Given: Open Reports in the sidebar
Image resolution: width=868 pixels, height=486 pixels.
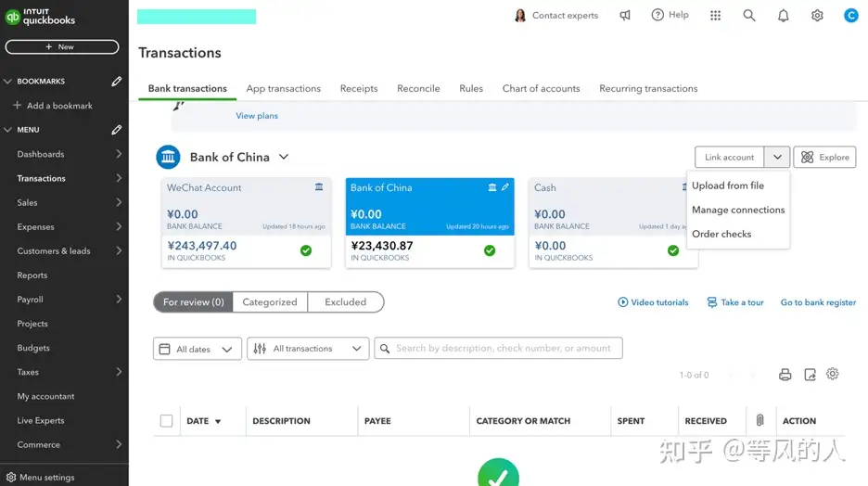Looking at the screenshot, I should 32,275.
